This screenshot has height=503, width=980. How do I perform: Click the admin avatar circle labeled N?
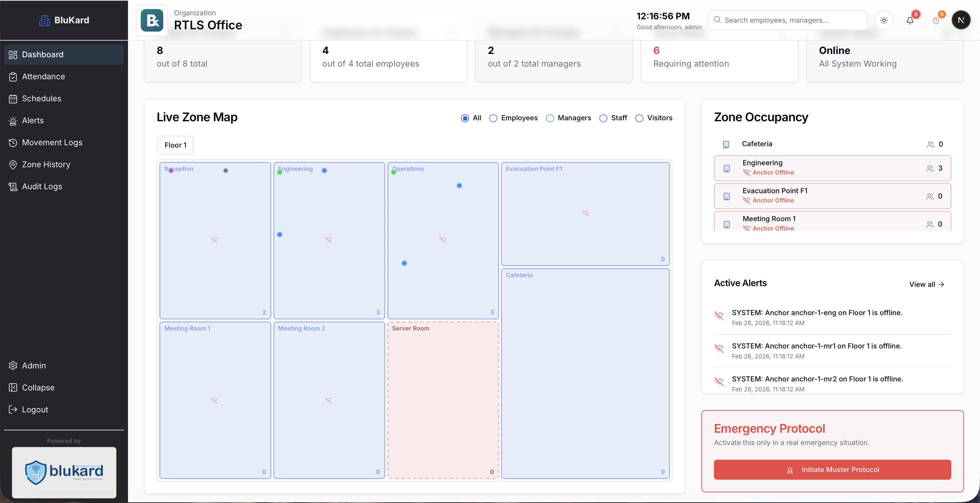click(961, 20)
